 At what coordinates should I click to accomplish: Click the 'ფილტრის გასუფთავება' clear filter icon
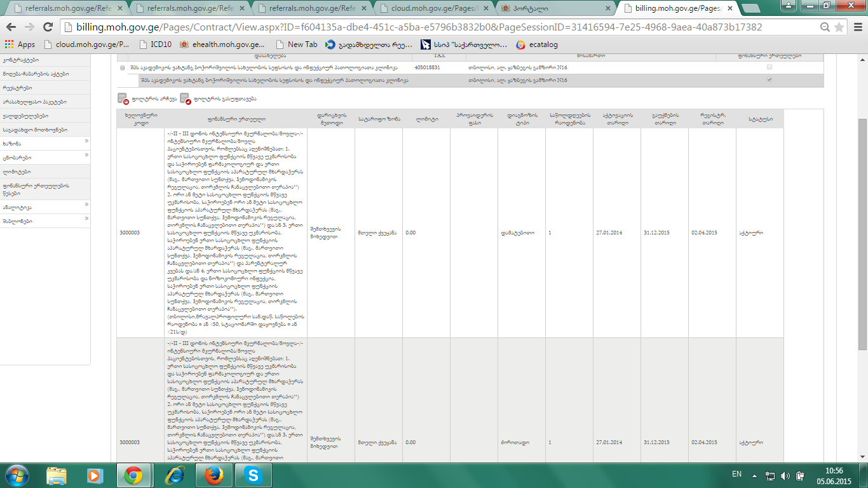185,98
